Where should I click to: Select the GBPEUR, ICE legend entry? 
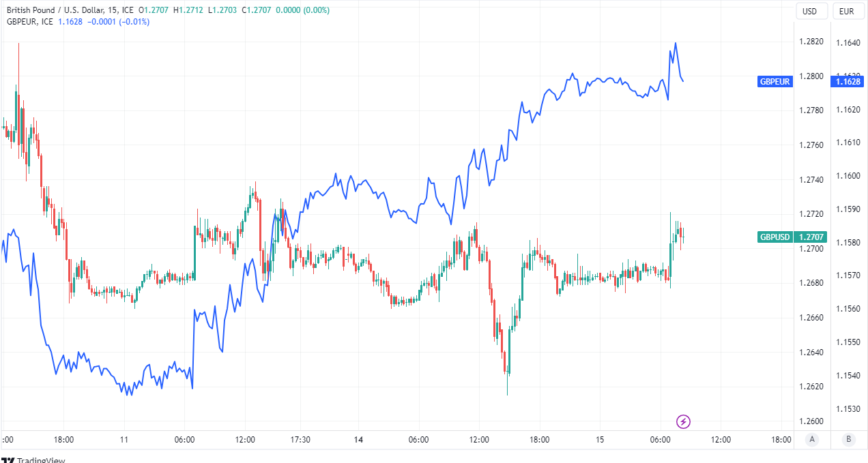[30, 22]
